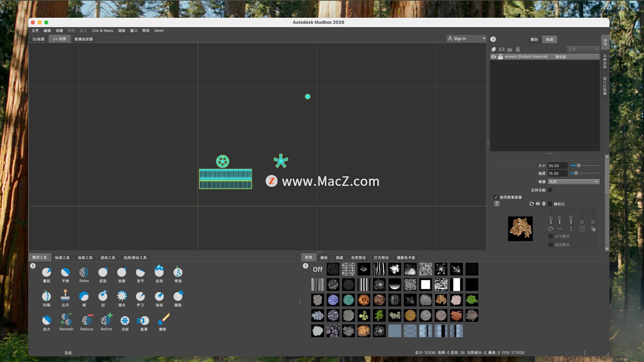Viewport: 644px width, 362px height.
Task: Enable the 随机化 checkbox
Action: pyautogui.click(x=550, y=204)
